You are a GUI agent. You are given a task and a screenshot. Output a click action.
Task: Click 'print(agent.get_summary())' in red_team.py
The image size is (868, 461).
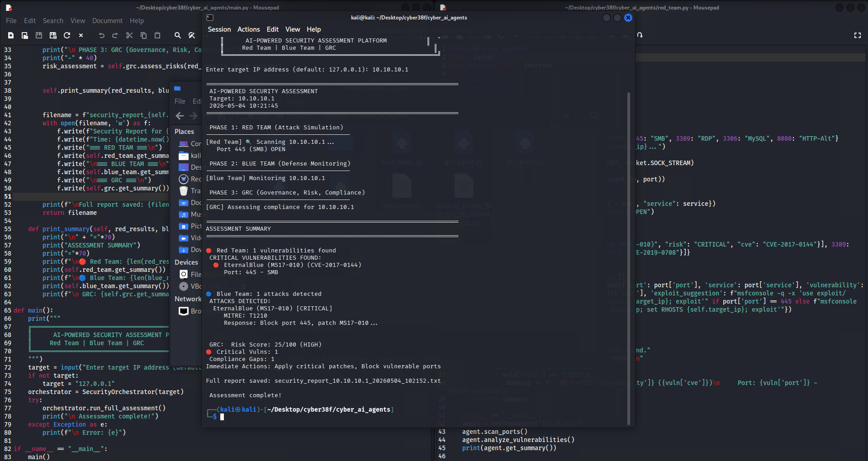[x=509, y=448]
